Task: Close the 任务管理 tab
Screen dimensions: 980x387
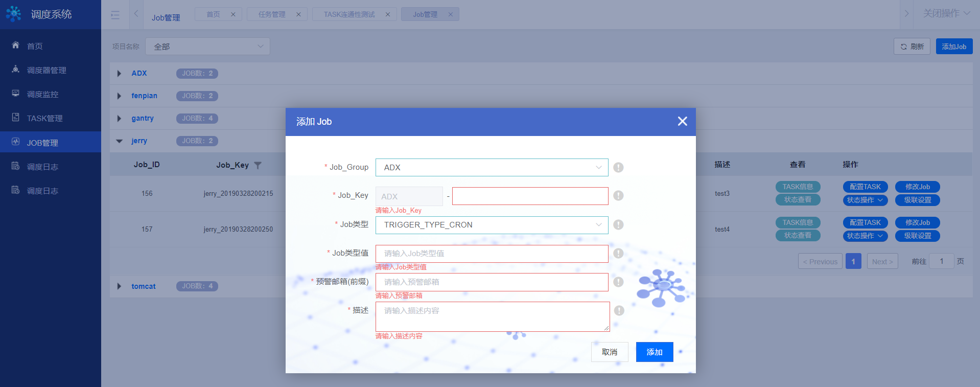Action: tap(298, 14)
